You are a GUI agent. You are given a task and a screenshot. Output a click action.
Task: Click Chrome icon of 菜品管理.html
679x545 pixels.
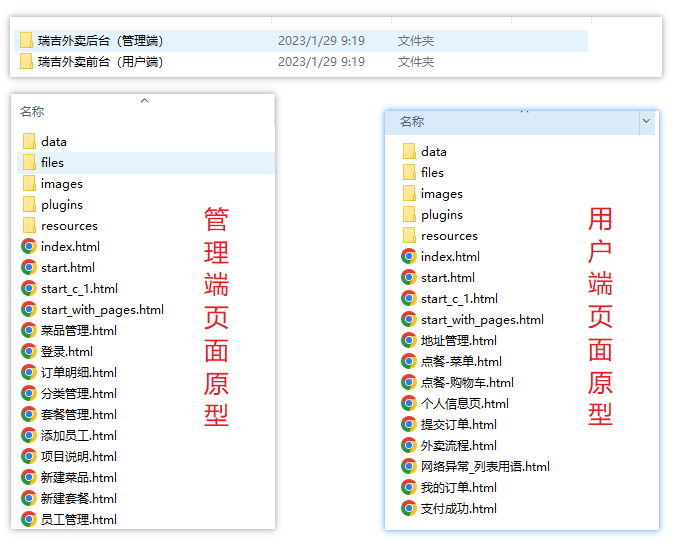click(x=29, y=331)
